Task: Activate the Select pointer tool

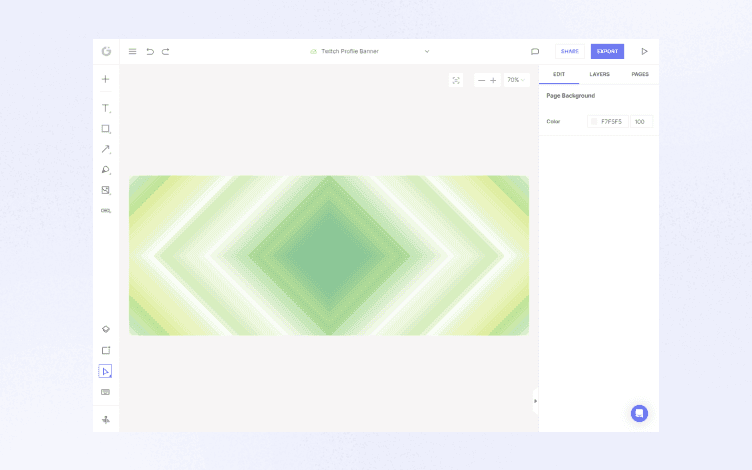Action: [x=106, y=371]
